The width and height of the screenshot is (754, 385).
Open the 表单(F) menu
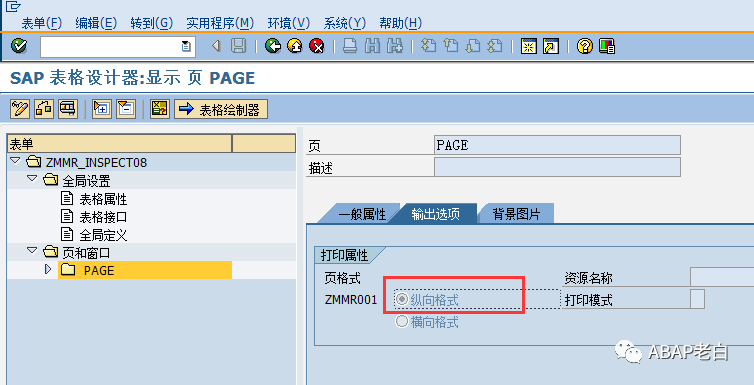(42, 23)
